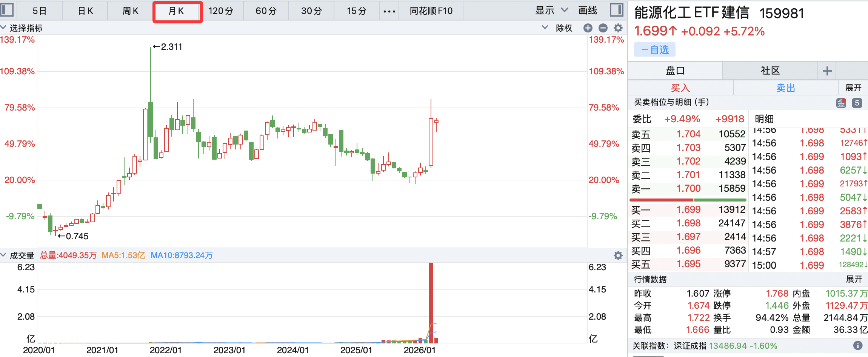Viewport: 868px width, 357px height.
Task: Open chart settings gear icon
Action: [618, 28]
